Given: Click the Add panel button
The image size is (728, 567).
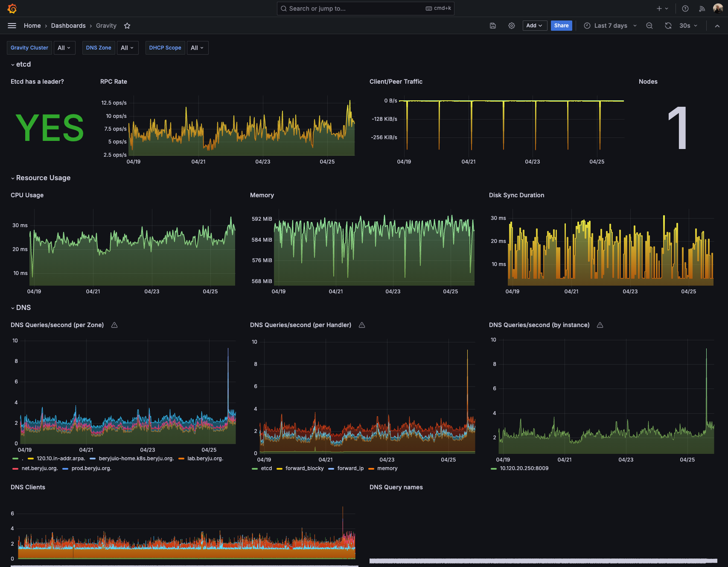Looking at the screenshot, I should 535,26.
